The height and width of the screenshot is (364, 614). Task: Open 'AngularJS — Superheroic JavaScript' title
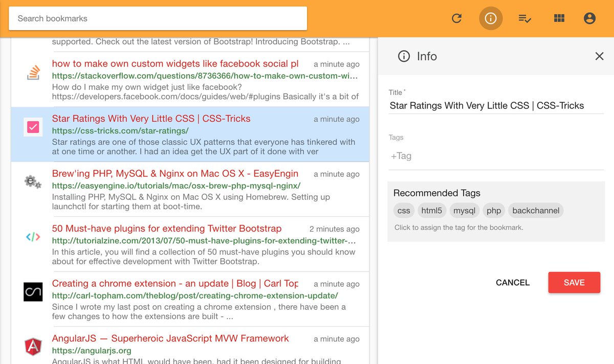pyautogui.click(x=170, y=338)
